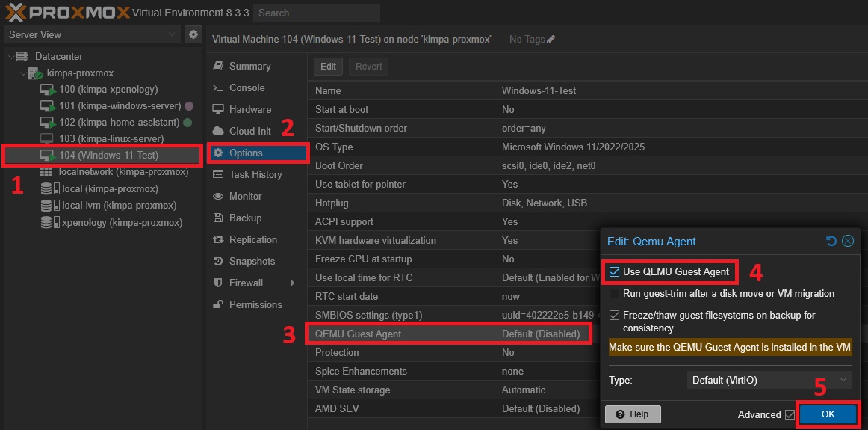
Task: Close the Edit: Qemu Agent dialog
Action: click(x=847, y=241)
